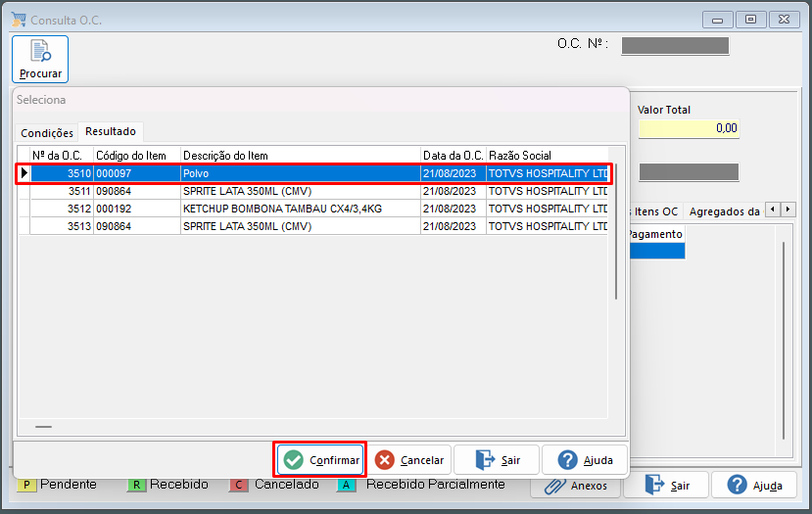
Task: Open the Agregados da tab
Action: (x=724, y=211)
